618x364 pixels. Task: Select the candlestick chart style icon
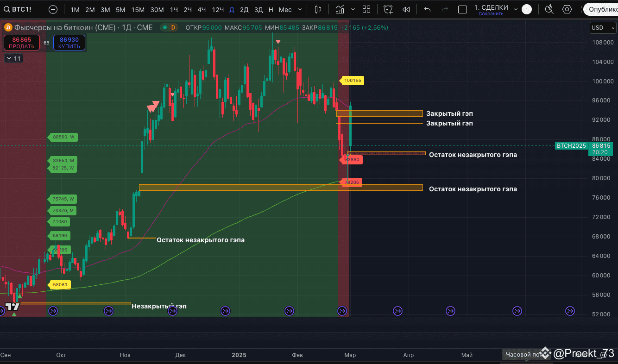(319, 9)
